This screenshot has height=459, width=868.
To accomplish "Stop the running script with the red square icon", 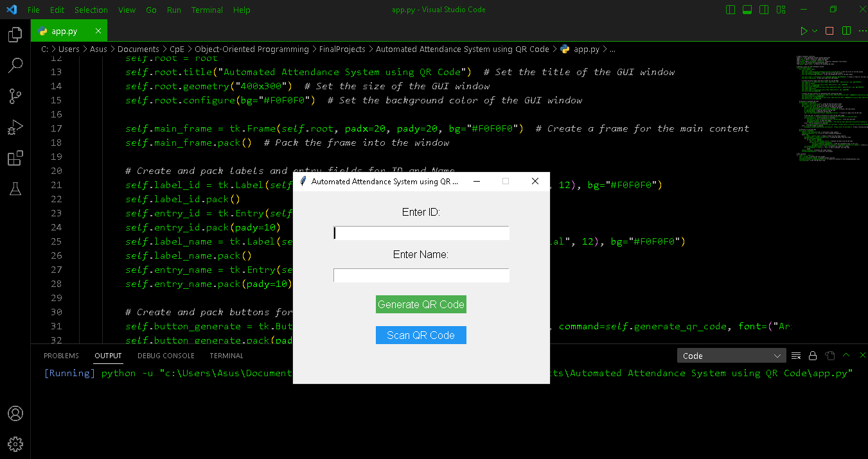I will 829,30.
